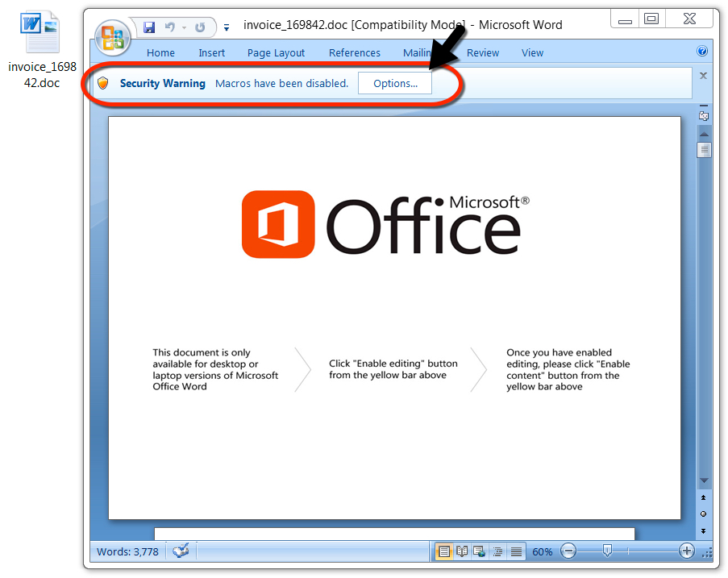Click the 'Security Warning' label
Image resolution: width=728 pixels, height=578 pixels.
click(x=163, y=84)
